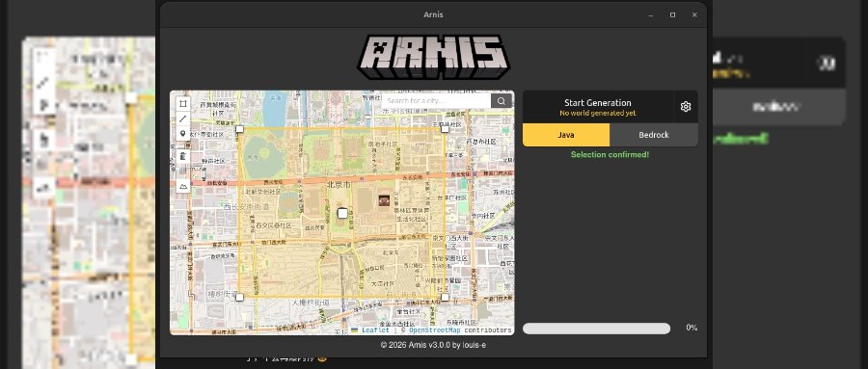The height and width of the screenshot is (369, 868).
Task: Select the Bedrock edition tab
Action: 654,135
